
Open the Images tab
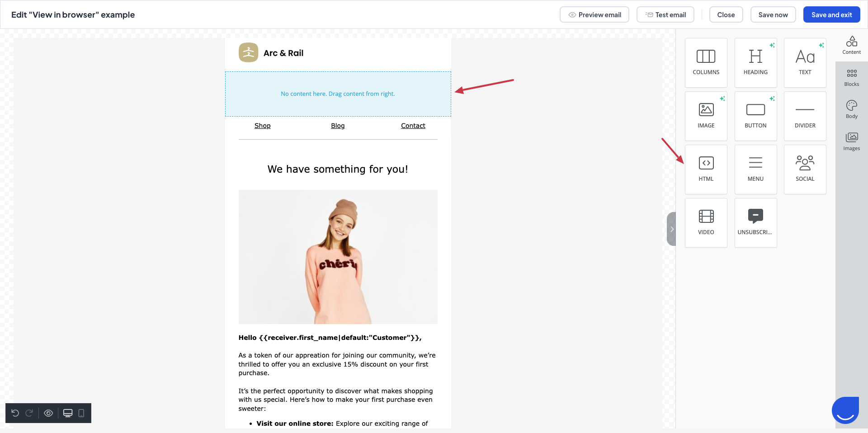pos(851,141)
